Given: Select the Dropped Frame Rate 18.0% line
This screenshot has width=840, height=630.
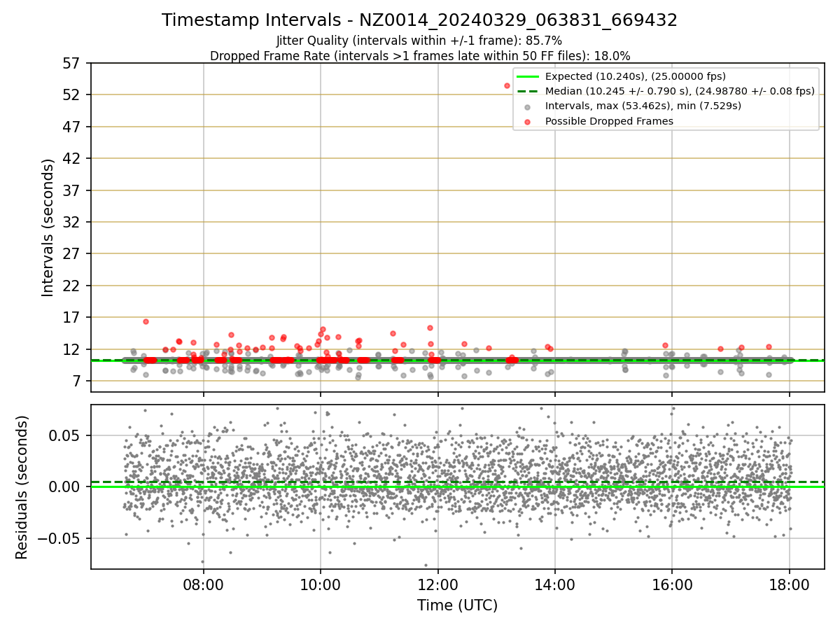Looking at the screenshot, I should point(419,56).
